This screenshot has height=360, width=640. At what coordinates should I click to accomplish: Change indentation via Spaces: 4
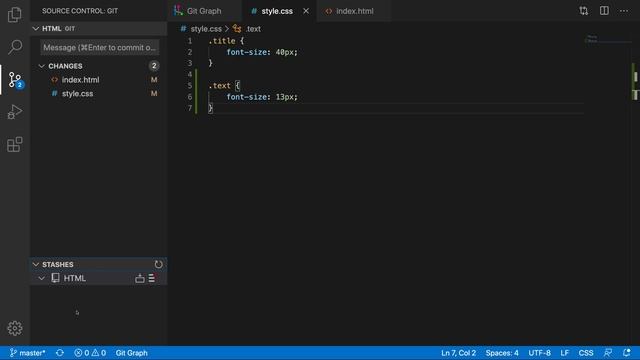click(x=502, y=353)
